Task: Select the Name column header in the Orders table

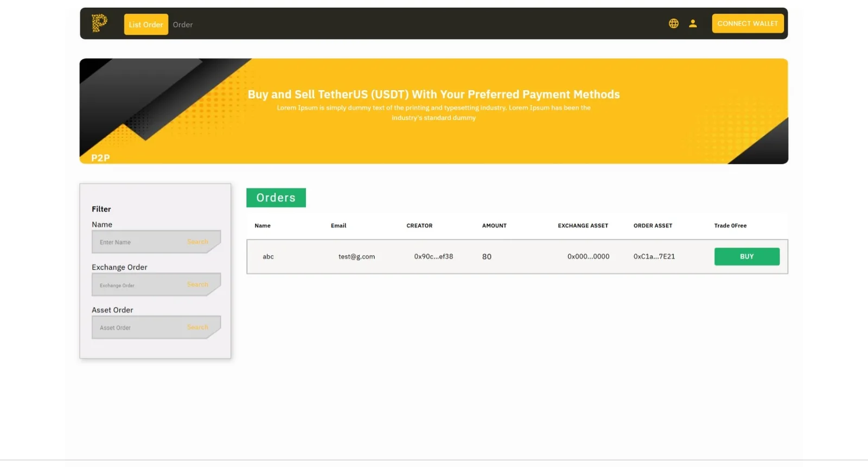Action: coord(263,225)
